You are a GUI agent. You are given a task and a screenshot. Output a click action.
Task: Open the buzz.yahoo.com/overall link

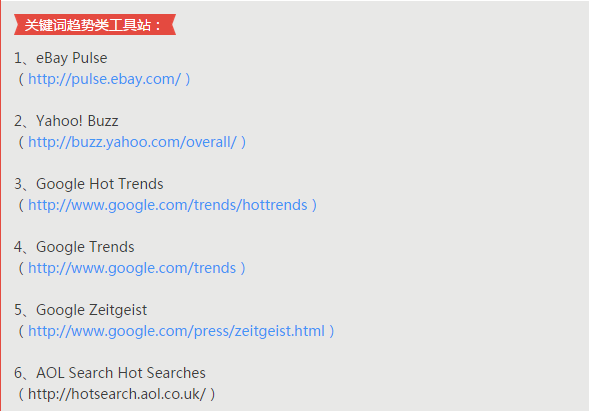coord(132,142)
